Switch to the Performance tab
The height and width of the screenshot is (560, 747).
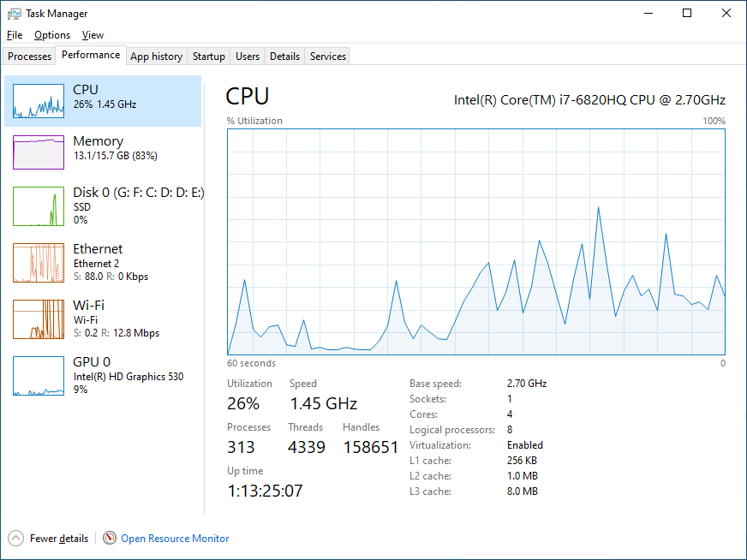(x=91, y=55)
